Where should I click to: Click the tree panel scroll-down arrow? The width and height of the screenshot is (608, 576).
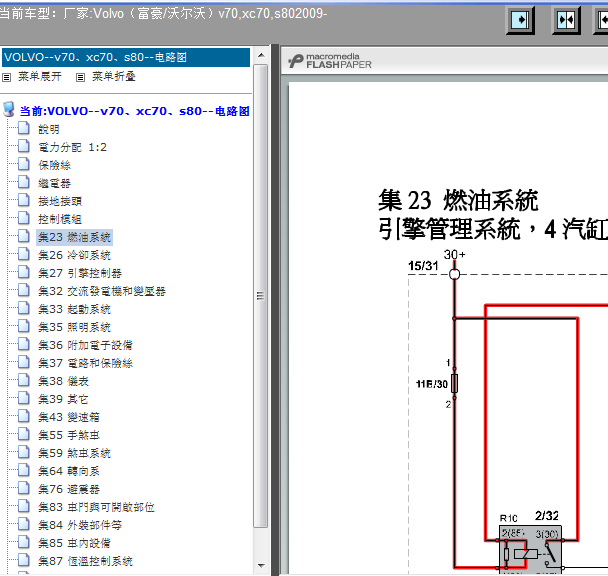261,566
